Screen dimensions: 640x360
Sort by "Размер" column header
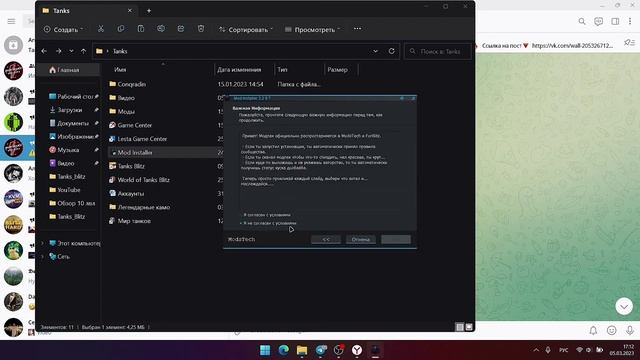pos(337,70)
